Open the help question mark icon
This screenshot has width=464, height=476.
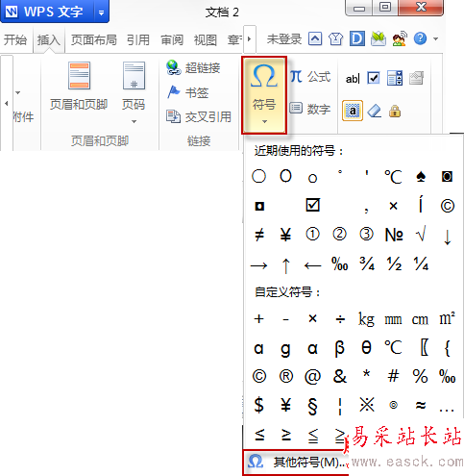pyautogui.click(x=420, y=38)
